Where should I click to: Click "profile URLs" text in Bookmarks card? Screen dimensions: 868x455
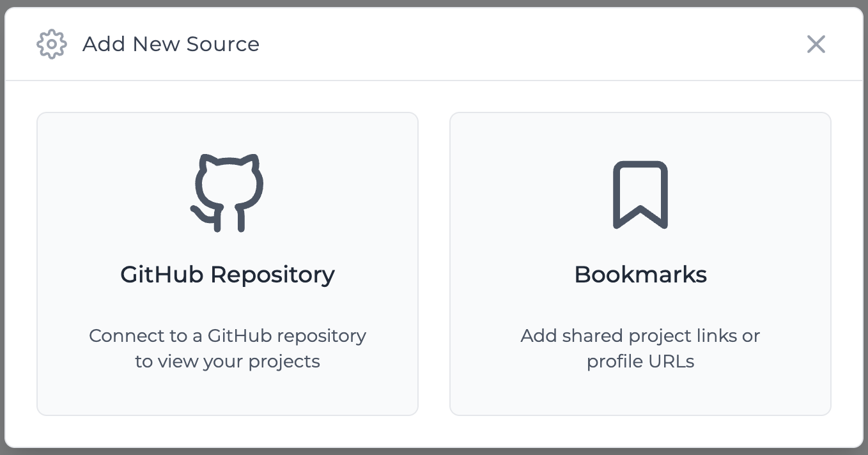(640, 361)
